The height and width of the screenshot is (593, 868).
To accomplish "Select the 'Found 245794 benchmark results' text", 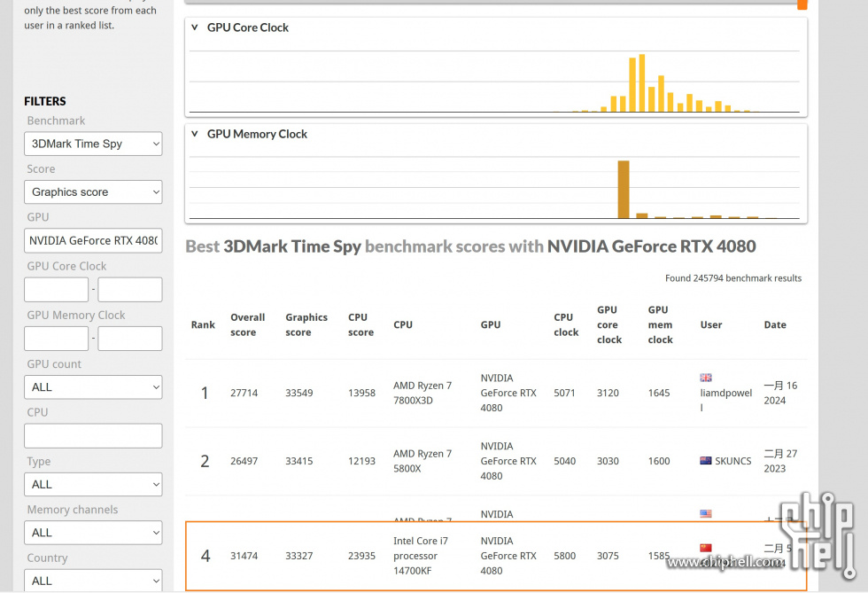I will (x=733, y=278).
